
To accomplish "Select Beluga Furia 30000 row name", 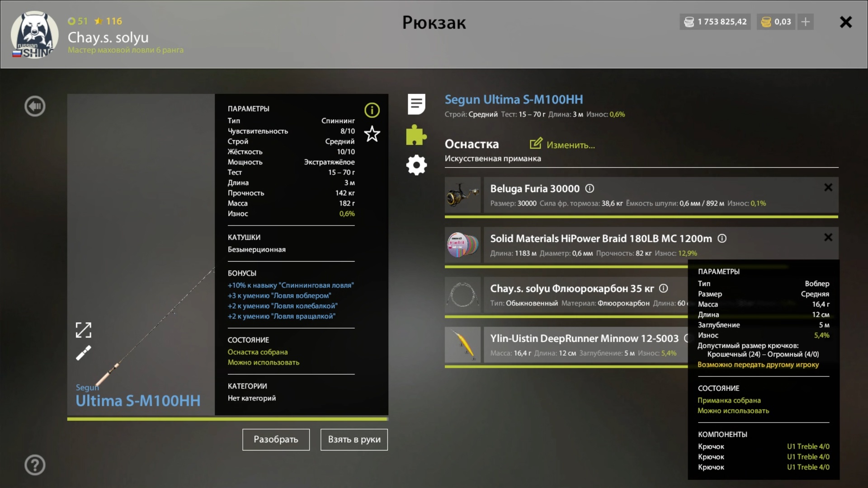I will pos(535,188).
